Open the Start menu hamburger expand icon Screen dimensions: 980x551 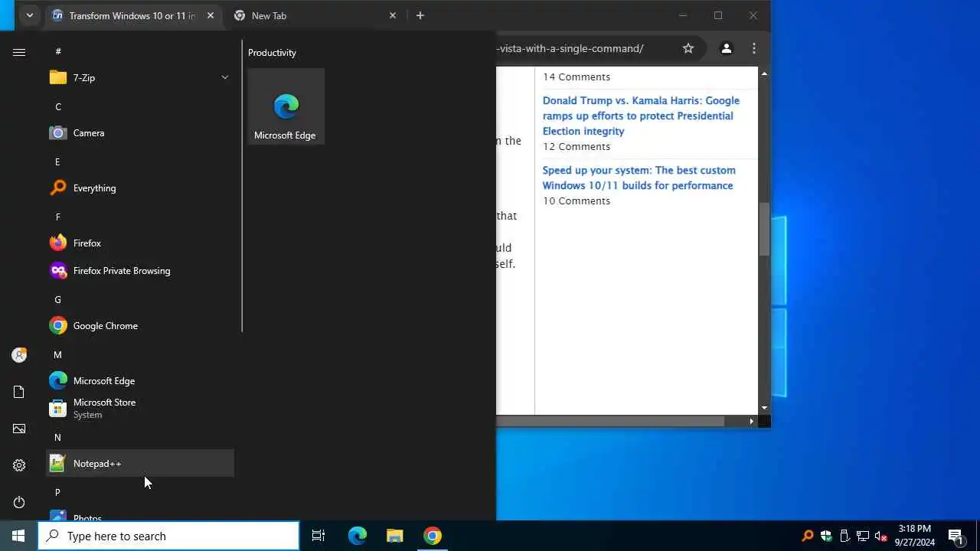pyautogui.click(x=19, y=52)
